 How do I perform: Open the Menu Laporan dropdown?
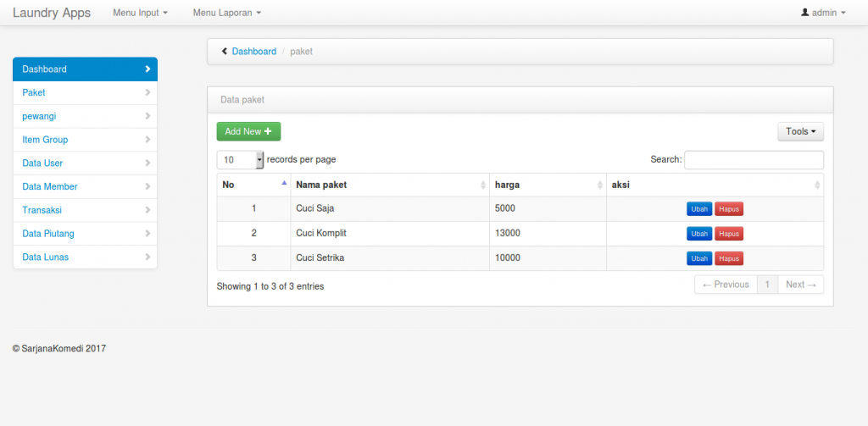point(227,12)
